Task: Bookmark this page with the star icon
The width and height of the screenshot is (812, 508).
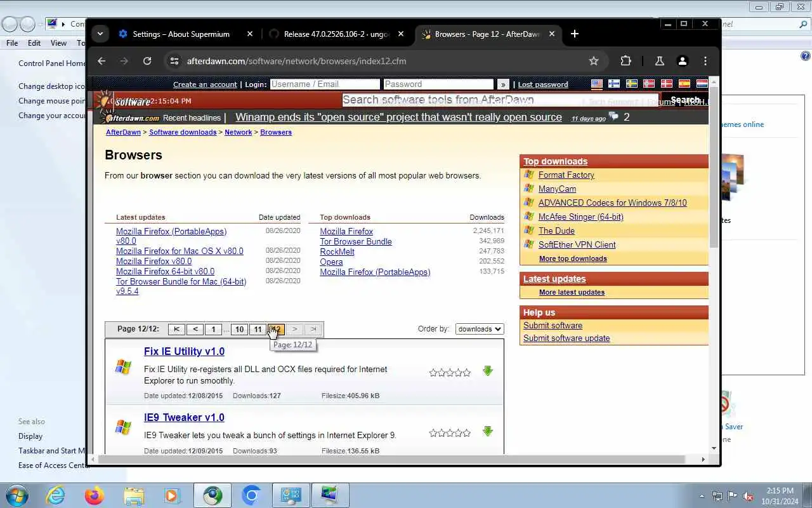Action: pyautogui.click(x=594, y=61)
